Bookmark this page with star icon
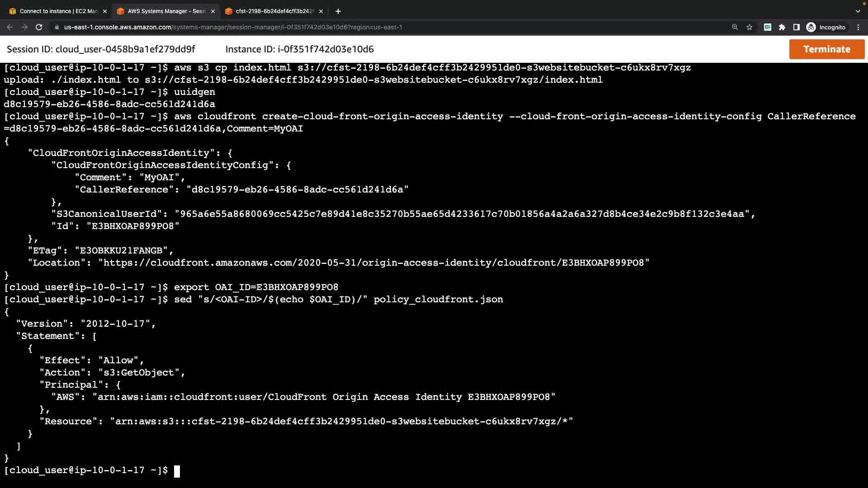Viewport: 868px width, 488px height. (750, 27)
